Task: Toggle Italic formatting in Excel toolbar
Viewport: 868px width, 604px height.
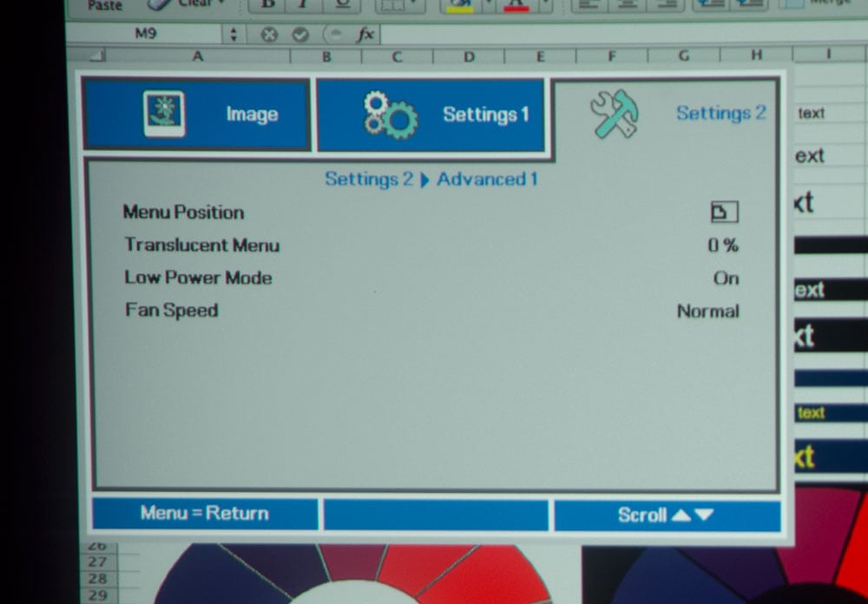Action: point(303,5)
